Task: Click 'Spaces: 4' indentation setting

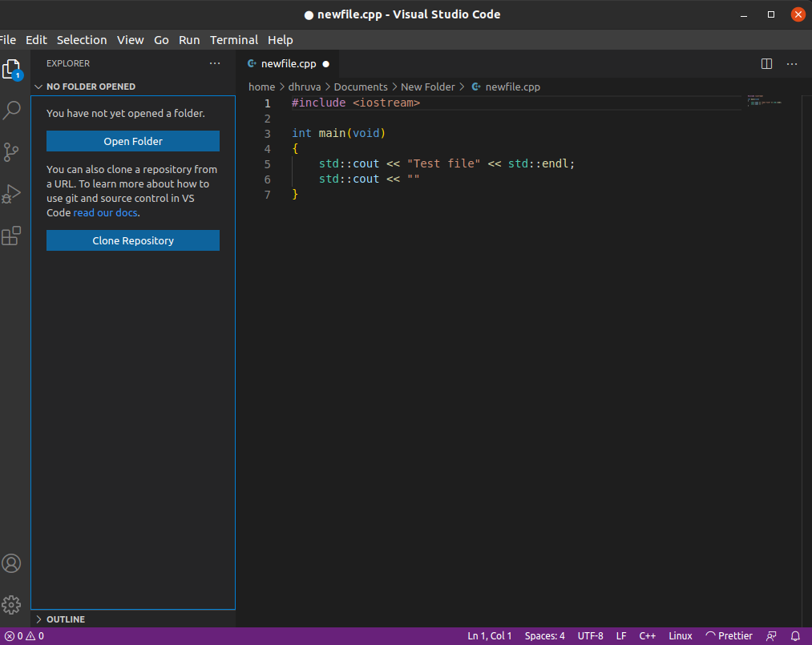Action: click(x=545, y=636)
